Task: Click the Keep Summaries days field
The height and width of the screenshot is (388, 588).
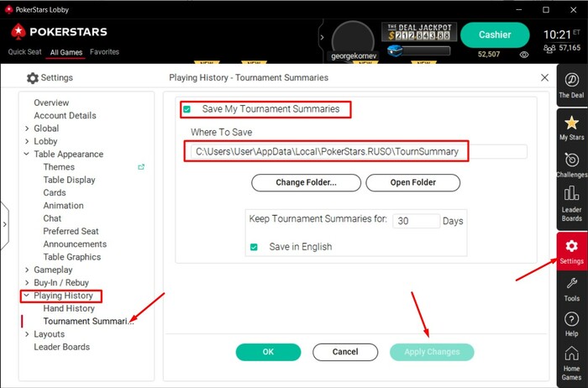Action: (x=417, y=221)
